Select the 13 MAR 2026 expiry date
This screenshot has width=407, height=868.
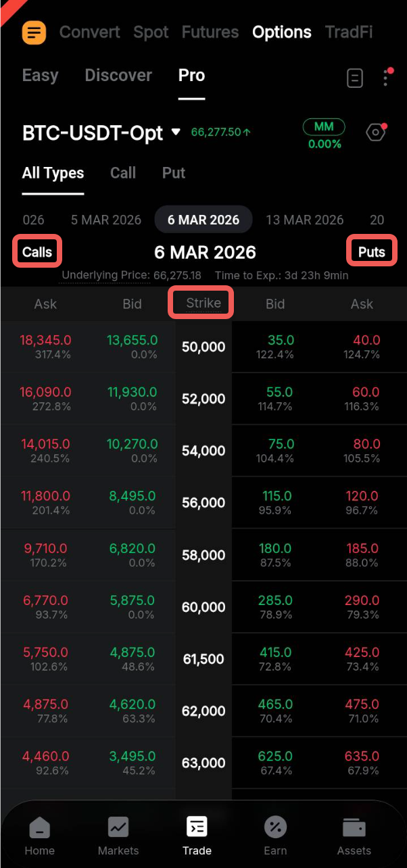point(305,220)
